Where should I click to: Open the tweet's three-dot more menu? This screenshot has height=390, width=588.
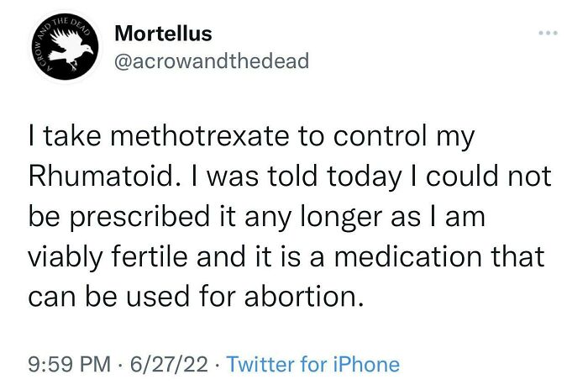tap(549, 35)
